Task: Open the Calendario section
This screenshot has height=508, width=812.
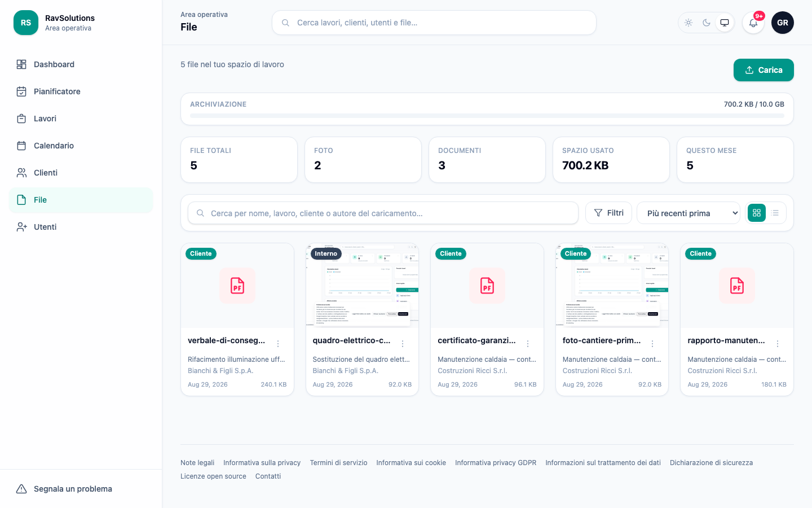Action: point(81,146)
